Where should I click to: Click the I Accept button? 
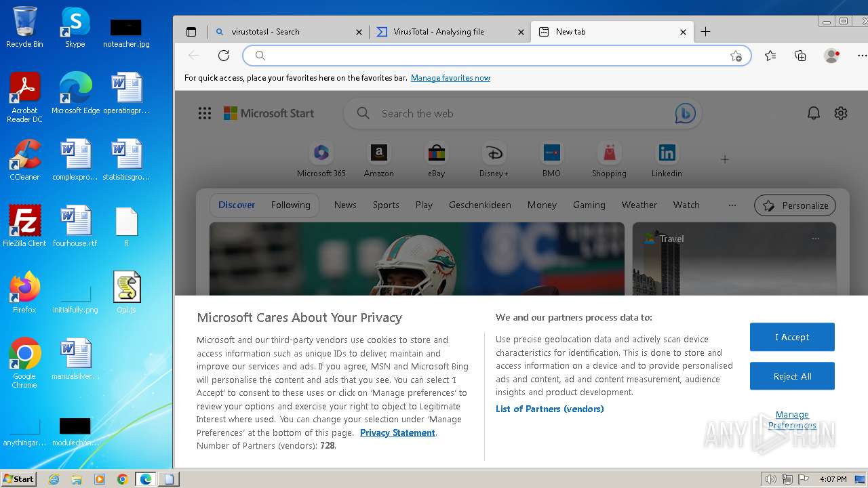[x=792, y=337]
